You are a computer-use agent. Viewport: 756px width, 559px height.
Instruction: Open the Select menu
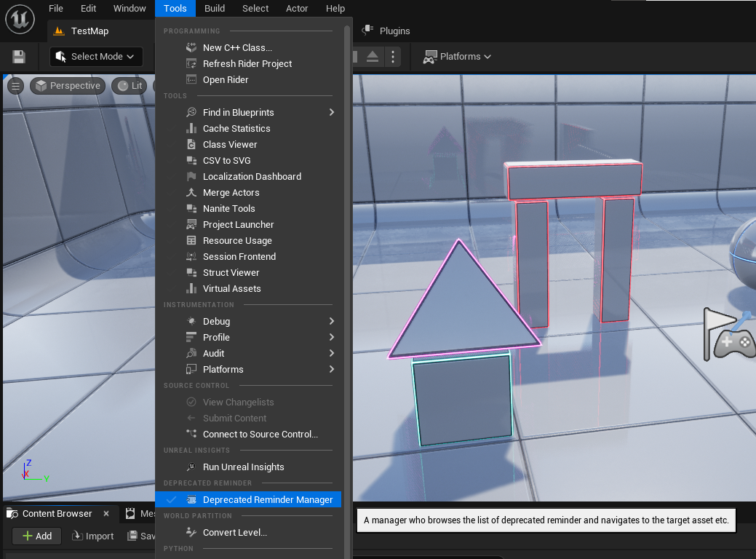255,8
